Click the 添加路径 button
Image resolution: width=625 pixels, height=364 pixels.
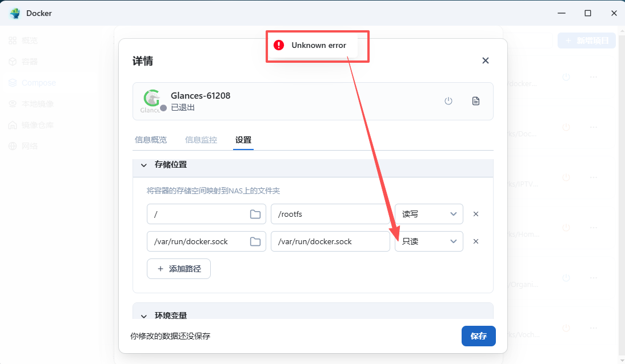click(179, 269)
